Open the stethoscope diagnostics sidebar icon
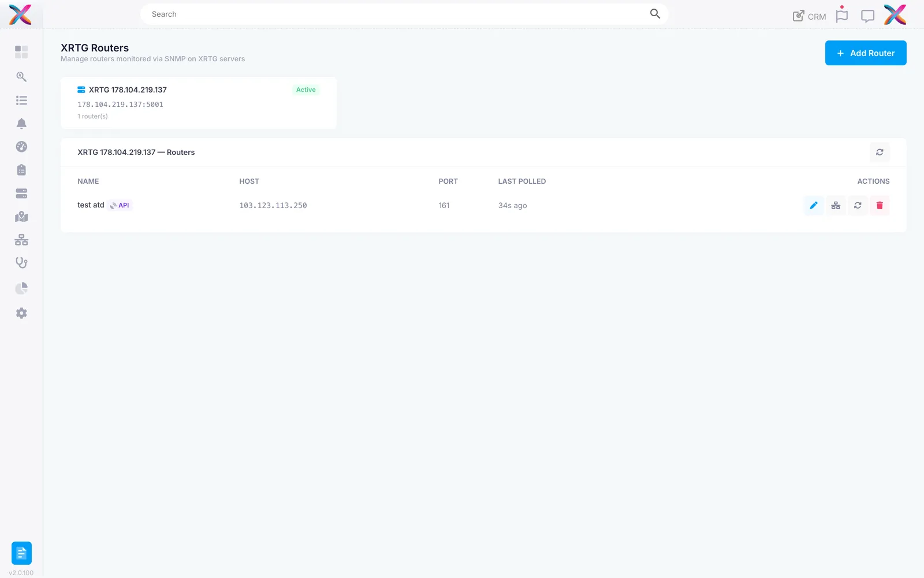The height and width of the screenshot is (578, 924). [x=21, y=263]
